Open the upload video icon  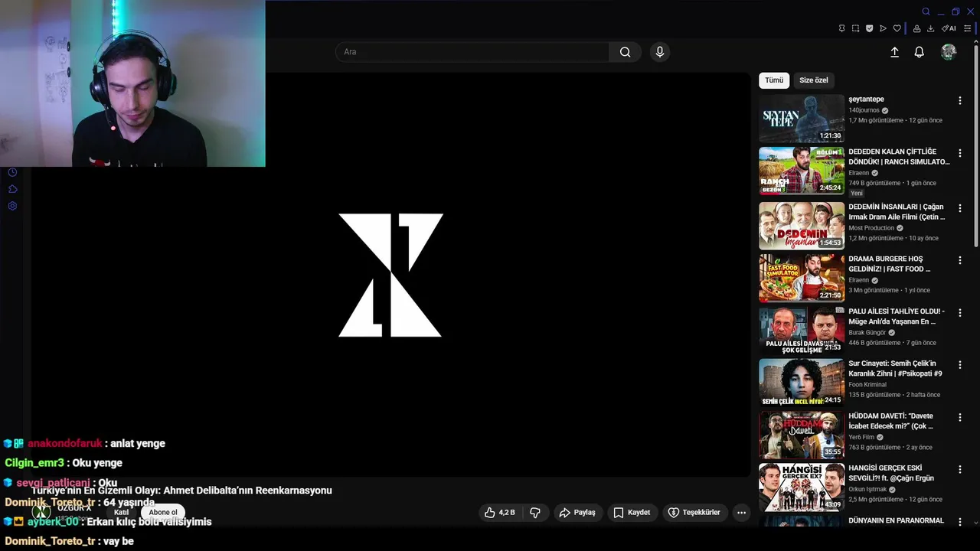coord(894,52)
